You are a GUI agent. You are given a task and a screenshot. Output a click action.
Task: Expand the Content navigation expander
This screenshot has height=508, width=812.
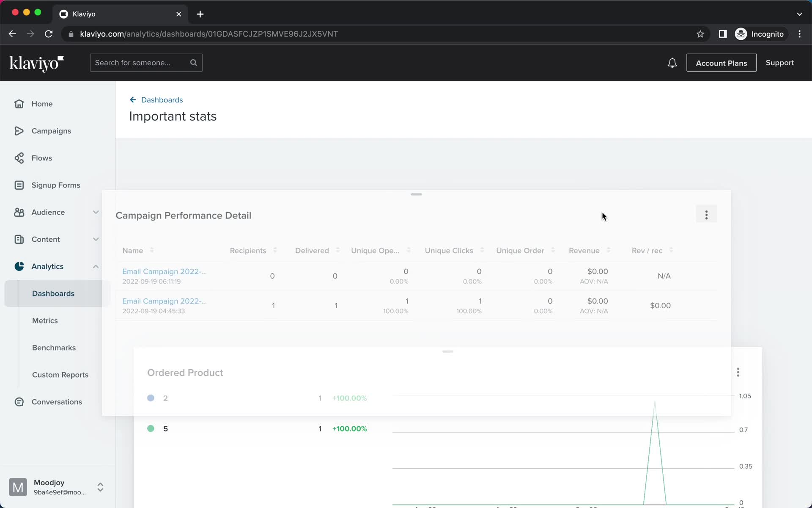point(96,239)
